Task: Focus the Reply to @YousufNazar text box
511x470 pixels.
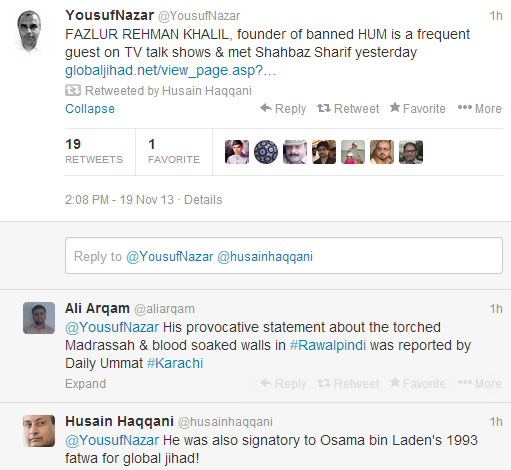Action: [284, 256]
